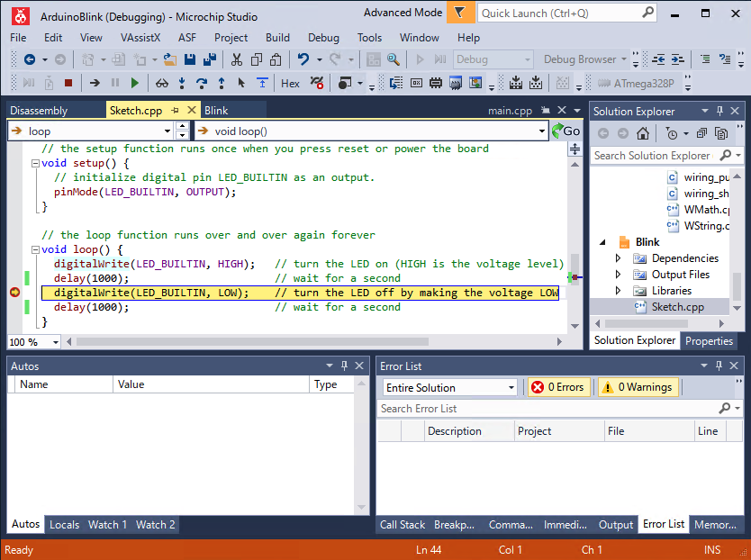
Task: Open the editor zoom 100 % dropdown
Action: (56, 342)
